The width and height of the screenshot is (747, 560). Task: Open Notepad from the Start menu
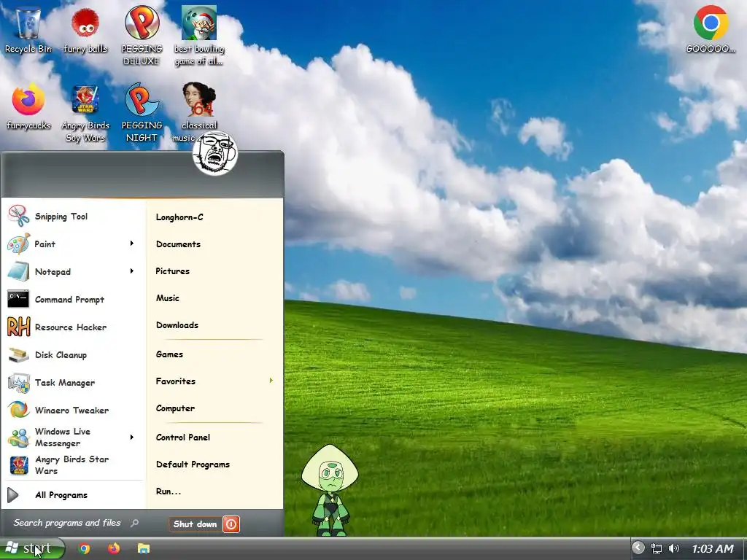tap(74, 271)
